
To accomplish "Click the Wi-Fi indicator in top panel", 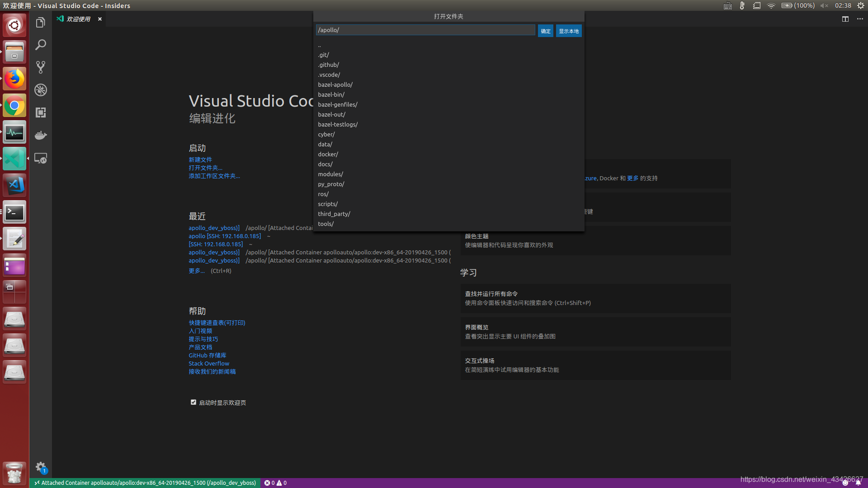I will [771, 5].
